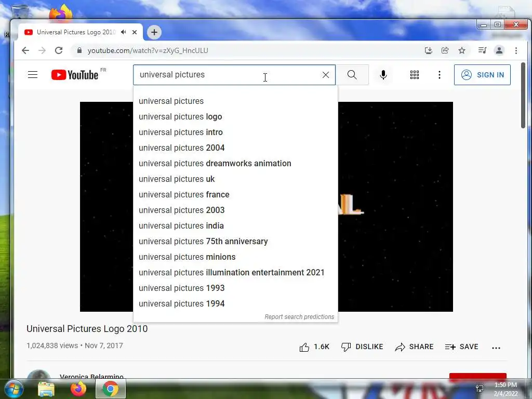Open Chrome three-dot menu
Image resolution: width=532 pixels, height=399 pixels.
pos(516,50)
